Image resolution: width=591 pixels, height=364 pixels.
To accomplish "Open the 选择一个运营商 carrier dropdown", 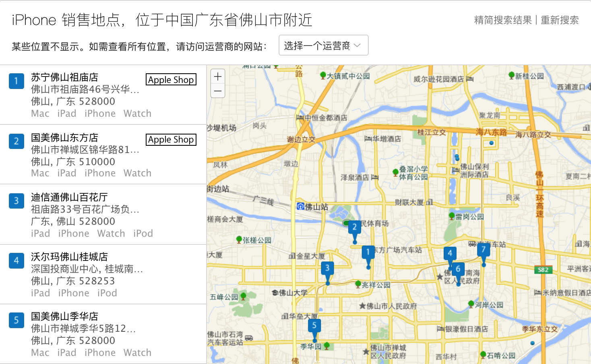I will 323,45.
